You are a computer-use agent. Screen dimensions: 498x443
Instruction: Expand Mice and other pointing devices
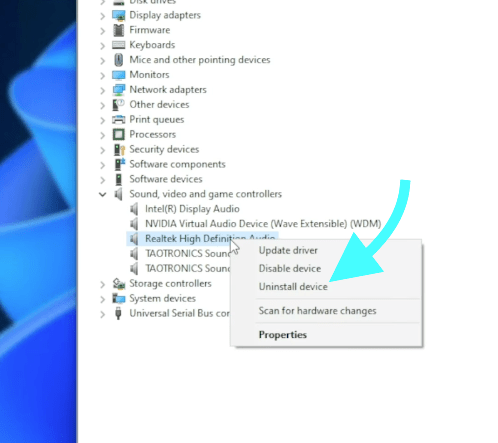pyautogui.click(x=103, y=61)
